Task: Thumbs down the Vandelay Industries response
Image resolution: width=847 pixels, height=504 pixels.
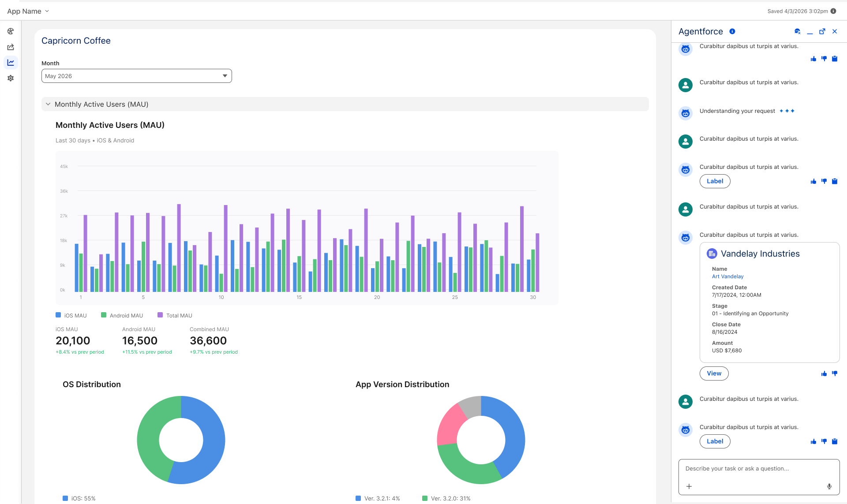Action: pos(835,373)
